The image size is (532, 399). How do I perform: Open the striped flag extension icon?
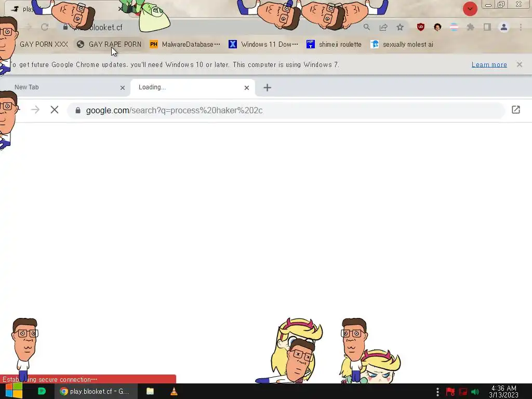tap(454, 27)
